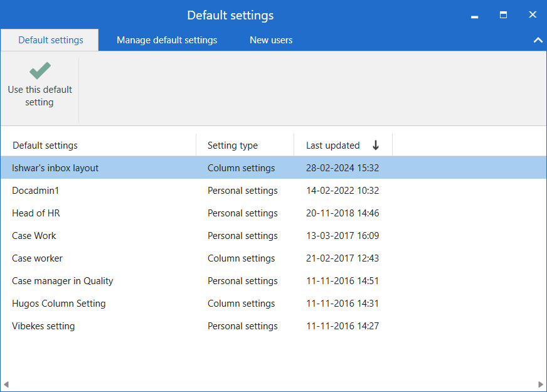Viewport: 547px width, 392px height.
Task: Sort by Default settings column header
Action: pyautogui.click(x=45, y=146)
